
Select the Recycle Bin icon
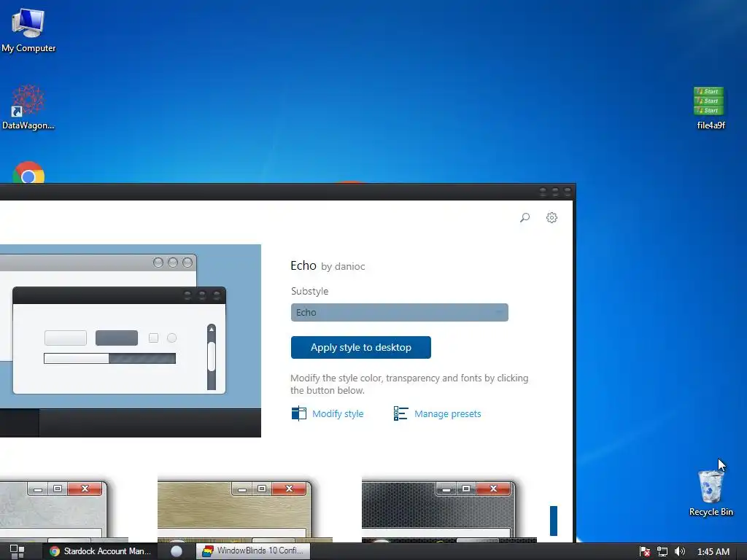tap(711, 492)
